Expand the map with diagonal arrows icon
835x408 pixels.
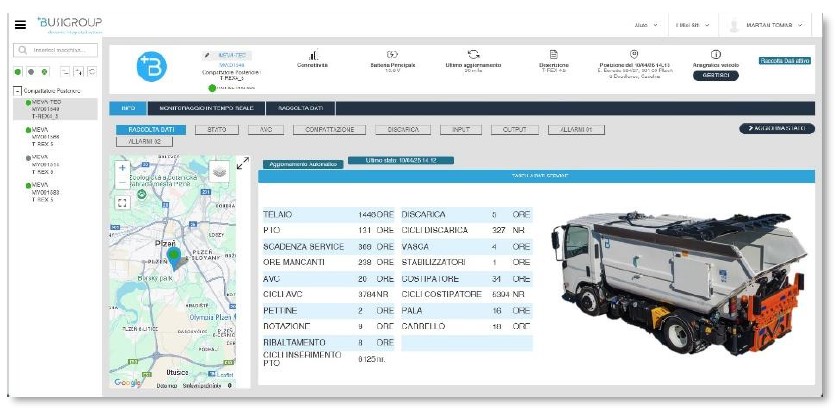(x=243, y=164)
